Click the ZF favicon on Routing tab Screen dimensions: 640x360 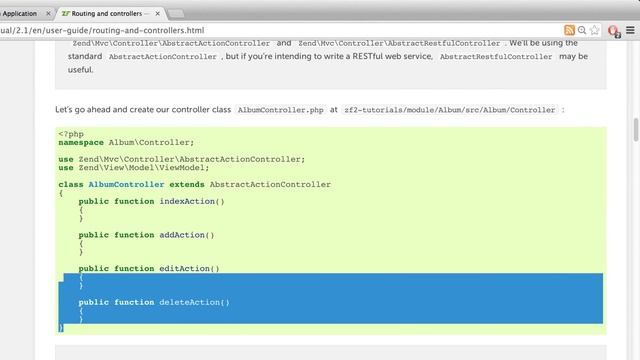[x=65, y=13]
